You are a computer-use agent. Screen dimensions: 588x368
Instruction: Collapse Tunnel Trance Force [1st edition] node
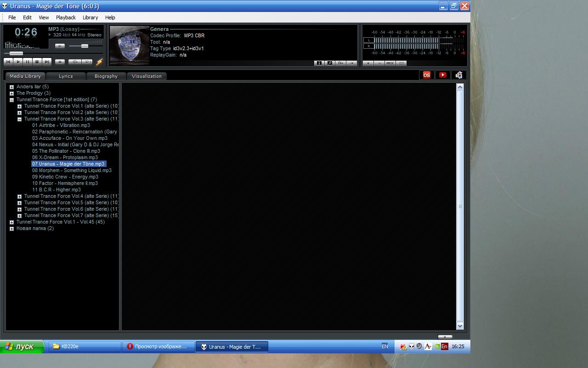11,100
